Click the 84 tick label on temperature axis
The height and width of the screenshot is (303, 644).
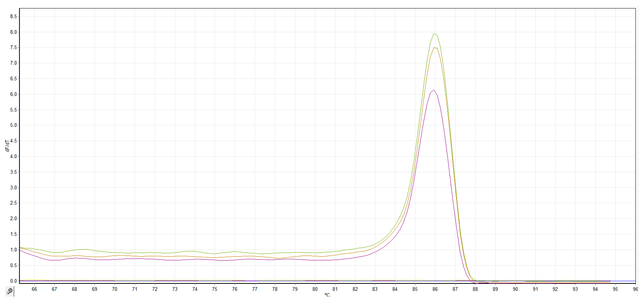pos(395,289)
